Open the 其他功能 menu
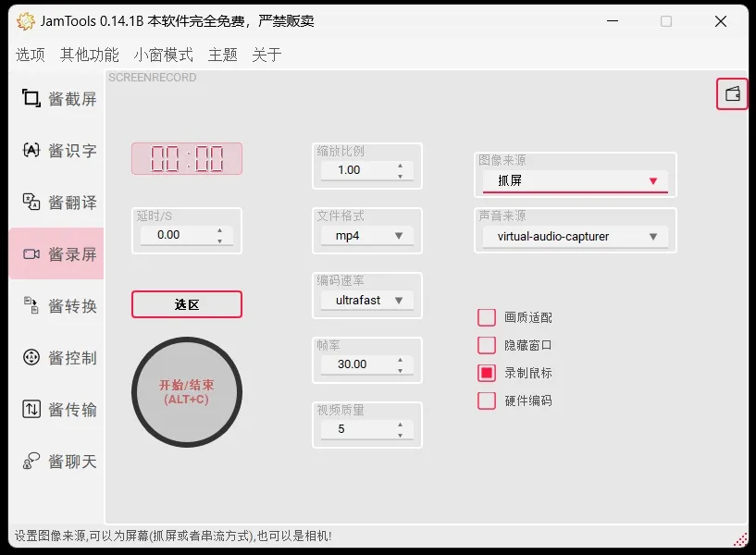Viewport: 756px width, 555px height. click(89, 55)
